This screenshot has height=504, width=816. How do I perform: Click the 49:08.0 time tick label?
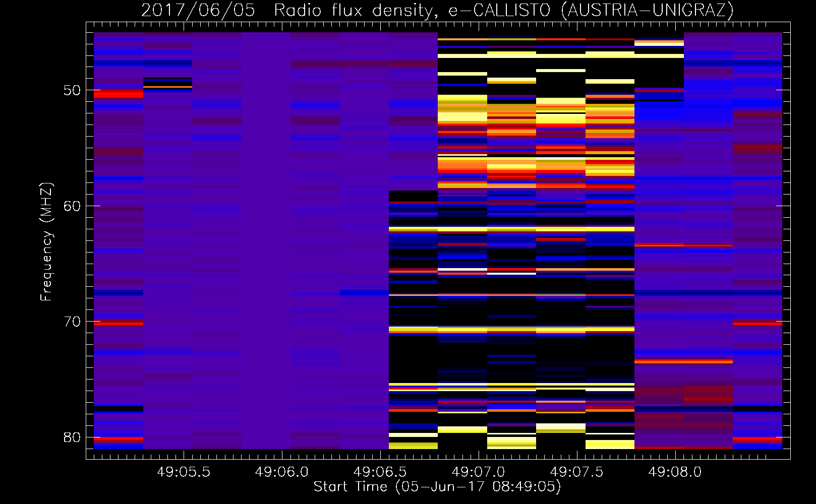pos(675,472)
